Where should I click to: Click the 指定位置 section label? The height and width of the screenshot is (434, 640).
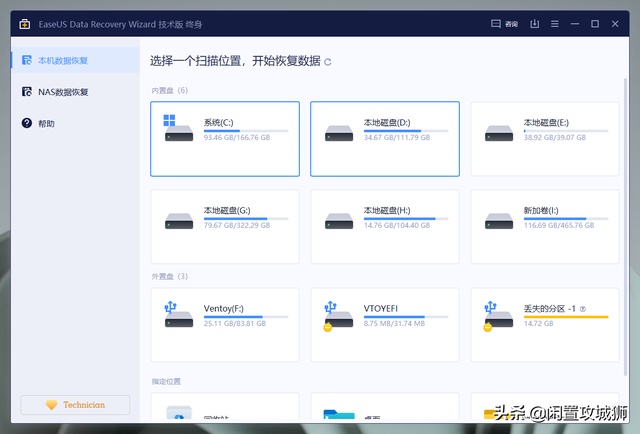pyautogui.click(x=166, y=381)
